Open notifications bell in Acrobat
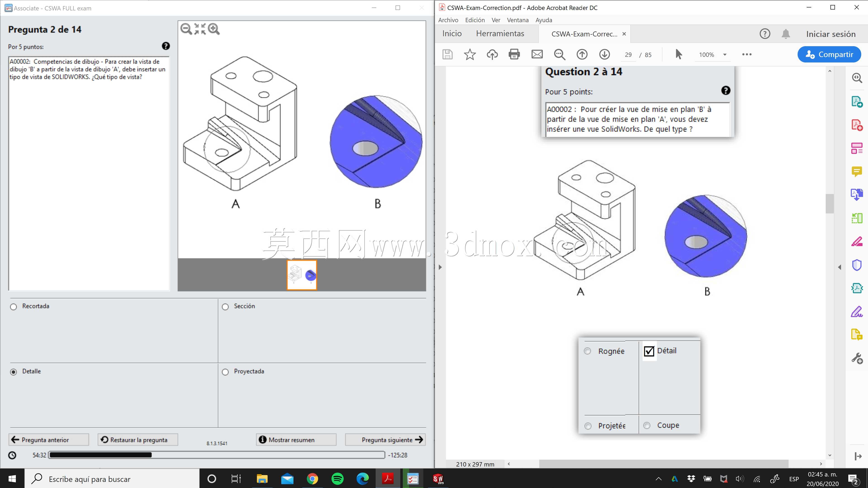 pyautogui.click(x=786, y=34)
